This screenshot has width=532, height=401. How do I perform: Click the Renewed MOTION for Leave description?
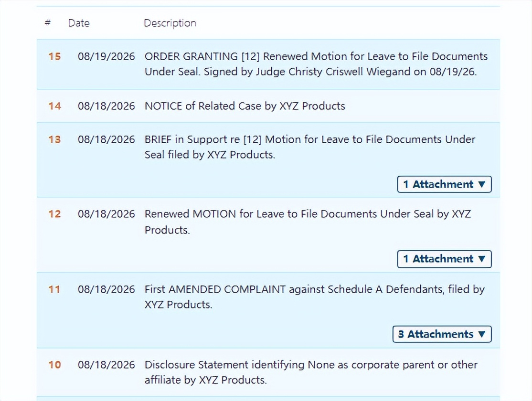point(308,222)
